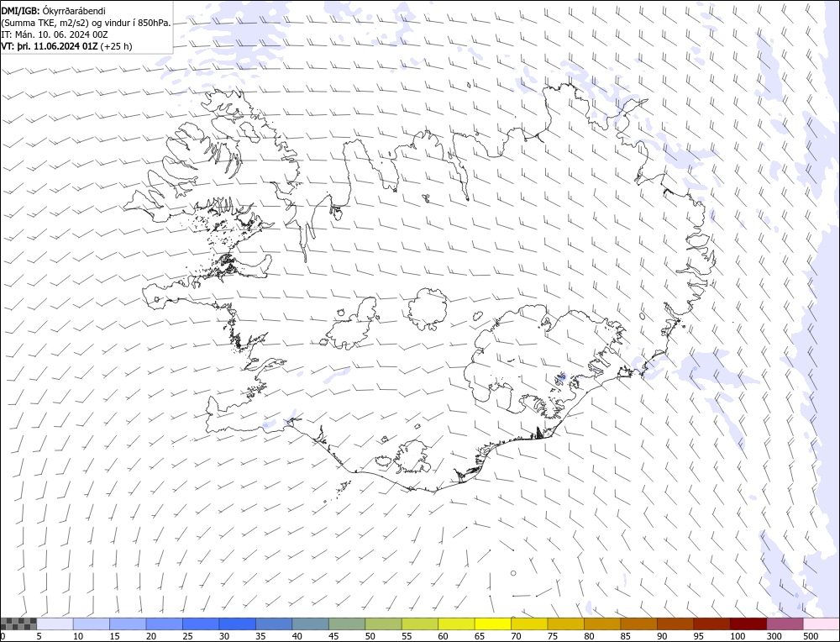Select the pale pink swatch after 500
This screenshot has height=642, width=840.
tap(822, 624)
